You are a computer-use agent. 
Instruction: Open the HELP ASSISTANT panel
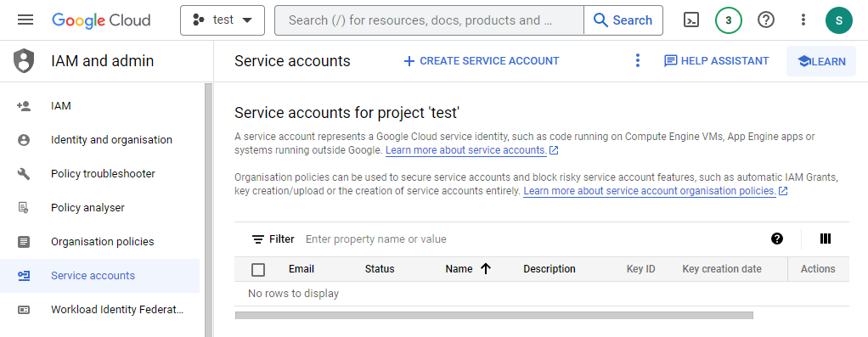coord(716,61)
